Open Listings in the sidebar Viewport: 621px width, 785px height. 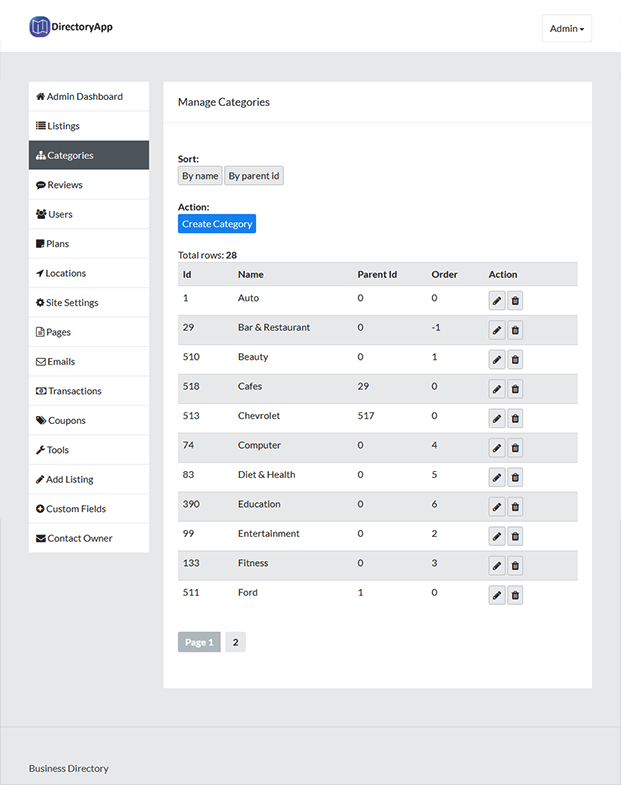[89, 126]
